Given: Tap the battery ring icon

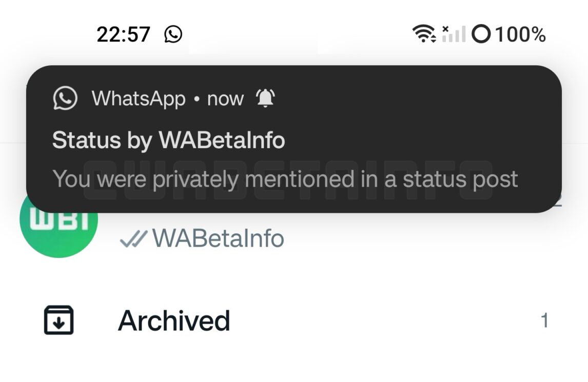Looking at the screenshot, I should click(481, 34).
